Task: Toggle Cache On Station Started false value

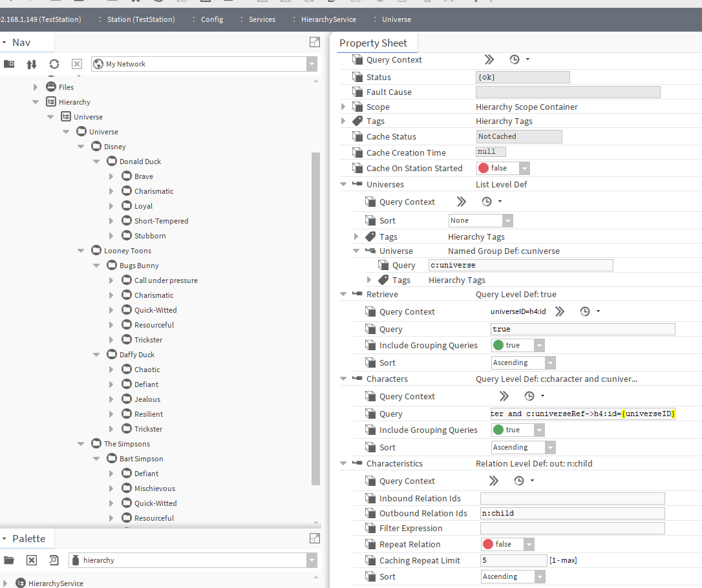Action: [x=503, y=168]
